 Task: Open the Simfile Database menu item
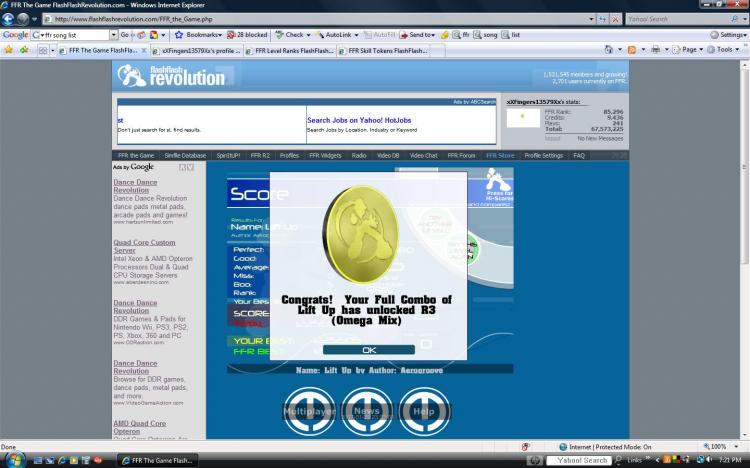(x=185, y=156)
